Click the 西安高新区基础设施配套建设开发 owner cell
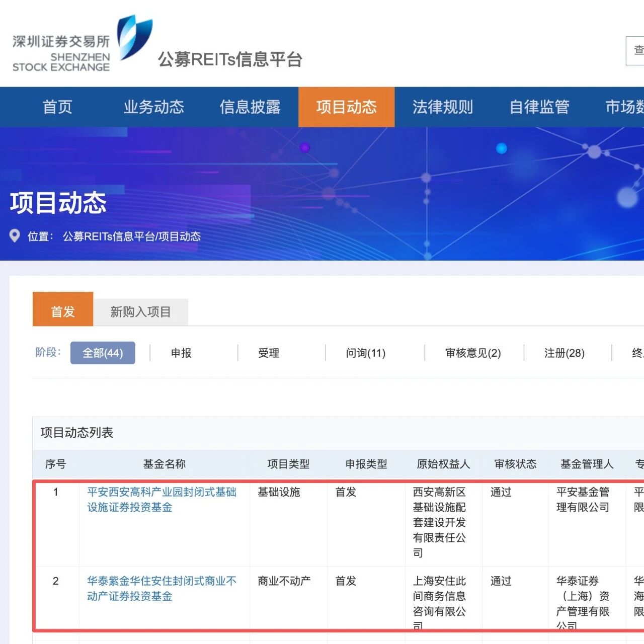 tap(439, 522)
